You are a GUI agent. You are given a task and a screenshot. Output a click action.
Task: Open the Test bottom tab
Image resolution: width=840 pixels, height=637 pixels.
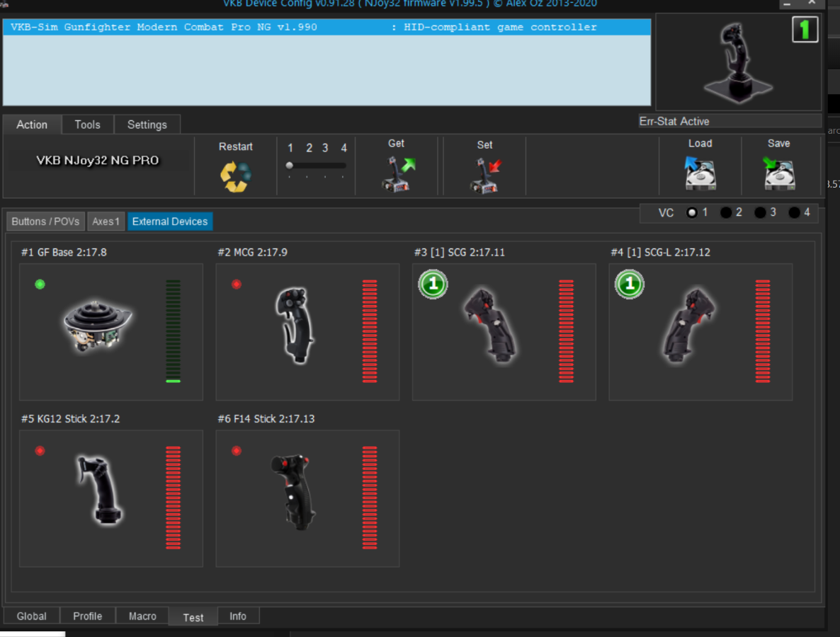tap(193, 617)
